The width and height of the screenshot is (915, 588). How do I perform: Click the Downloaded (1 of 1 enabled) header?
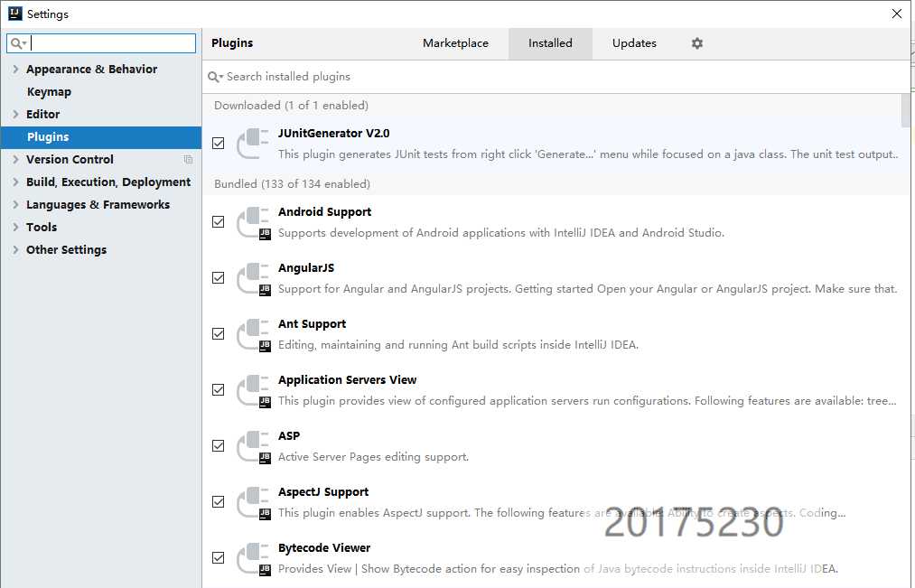(291, 106)
